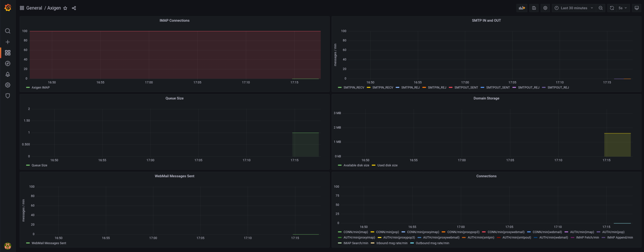This screenshot has width=644, height=252.
Task: Share dashboard using the share icon
Action: [x=74, y=8]
